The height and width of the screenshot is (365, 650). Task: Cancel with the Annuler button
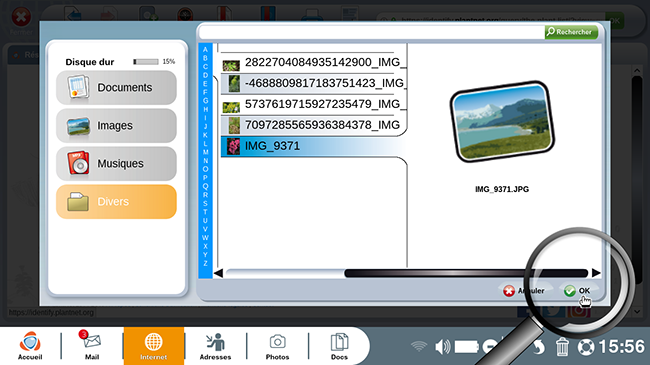coord(524,291)
